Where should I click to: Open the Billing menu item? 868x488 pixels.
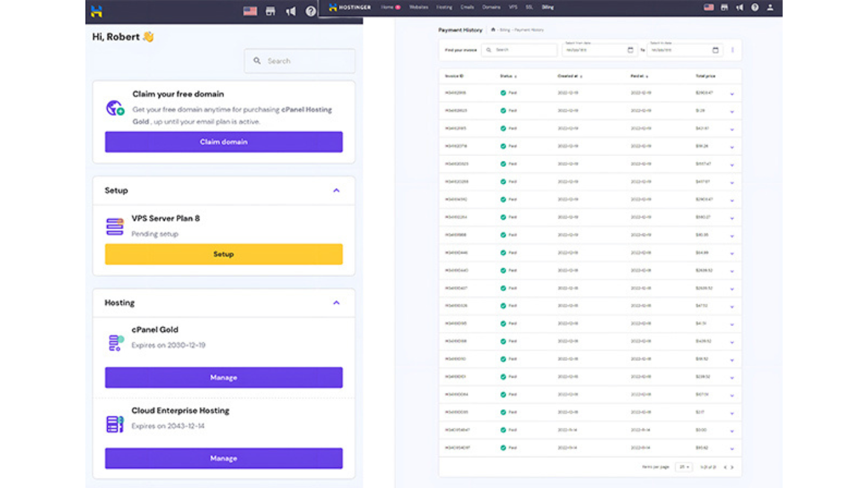click(x=547, y=7)
